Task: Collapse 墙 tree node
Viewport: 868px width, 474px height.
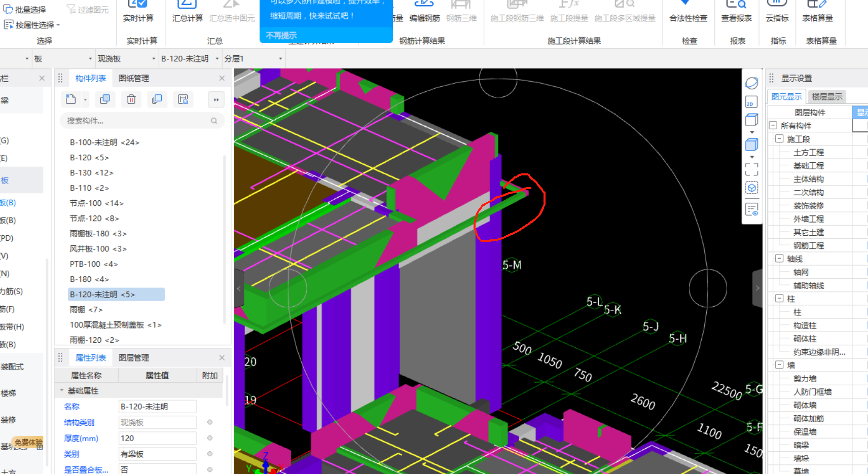Action: point(780,365)
